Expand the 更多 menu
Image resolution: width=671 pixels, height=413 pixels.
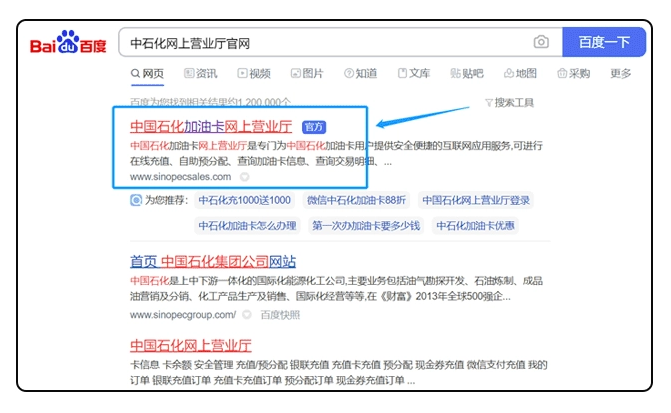pyautogui.click(x=621, y=74)
